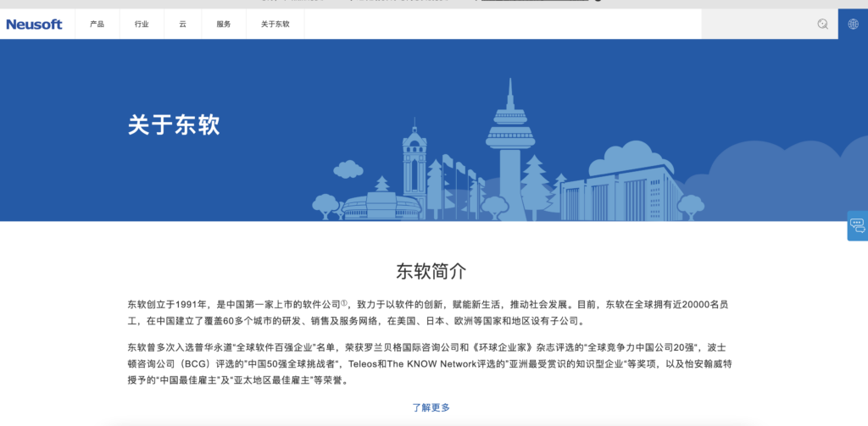This screenshot has width=868, height=426.
Task: Click the search magnifier icon
Action: tap(822, 24)
